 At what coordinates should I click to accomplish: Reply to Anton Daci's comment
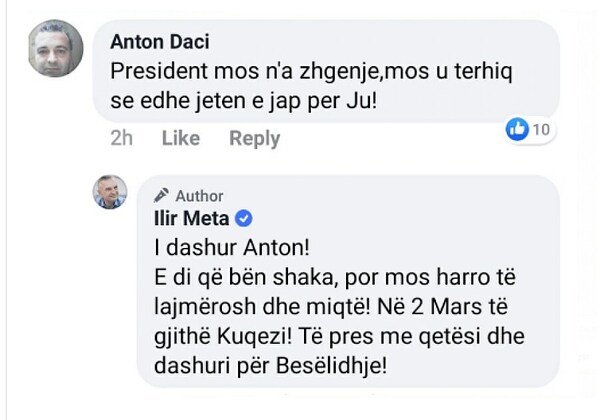tap(254, 139)
